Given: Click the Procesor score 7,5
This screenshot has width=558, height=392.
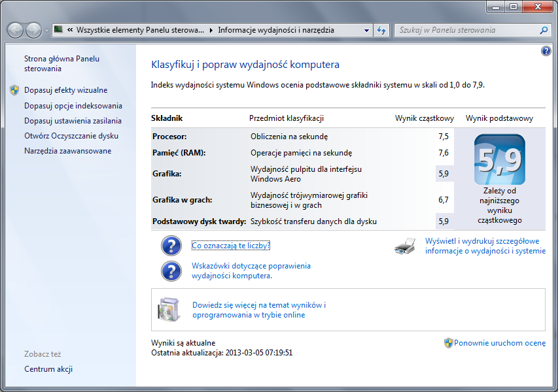Looking at the screenshot, I should click(444, 137).
